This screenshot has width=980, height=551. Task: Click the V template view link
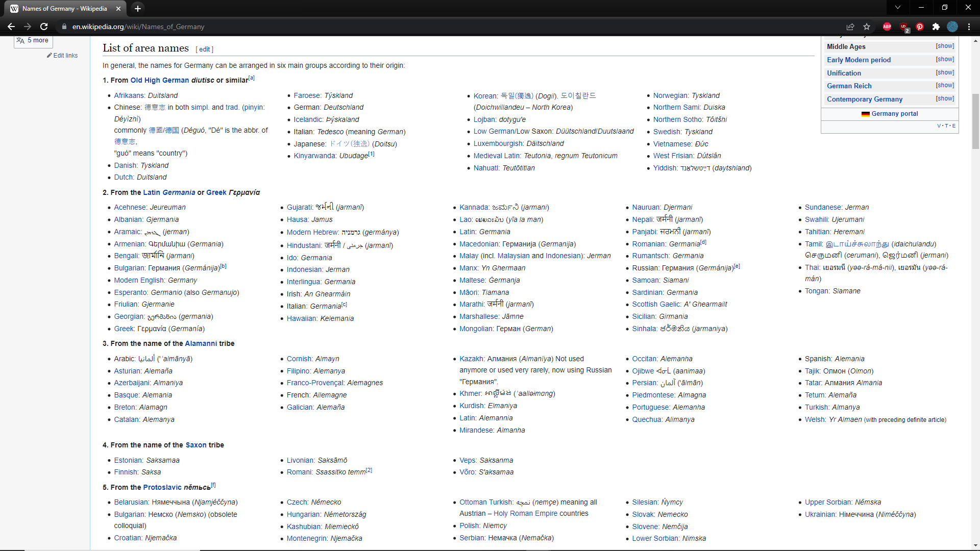tap(939, 126)
